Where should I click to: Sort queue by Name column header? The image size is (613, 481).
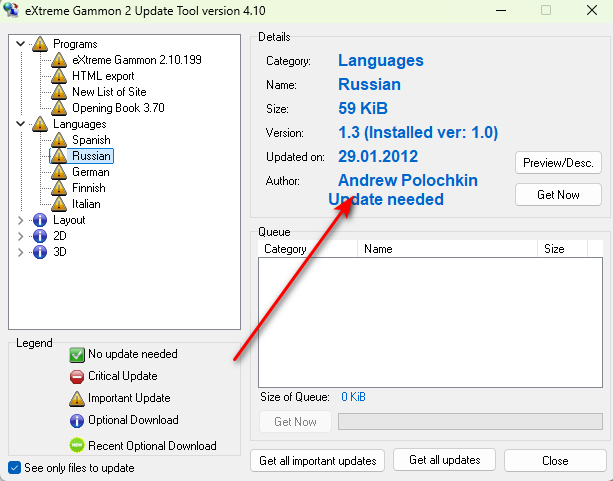(447, 249)
